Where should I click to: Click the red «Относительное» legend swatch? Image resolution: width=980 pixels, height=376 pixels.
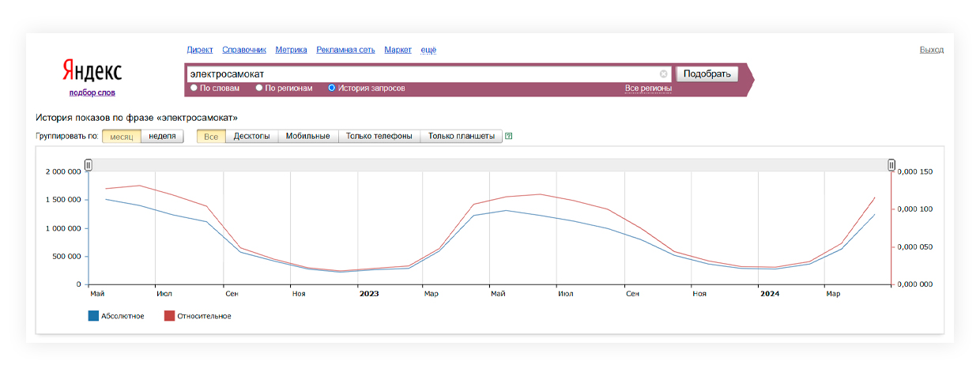click(169, 316)
